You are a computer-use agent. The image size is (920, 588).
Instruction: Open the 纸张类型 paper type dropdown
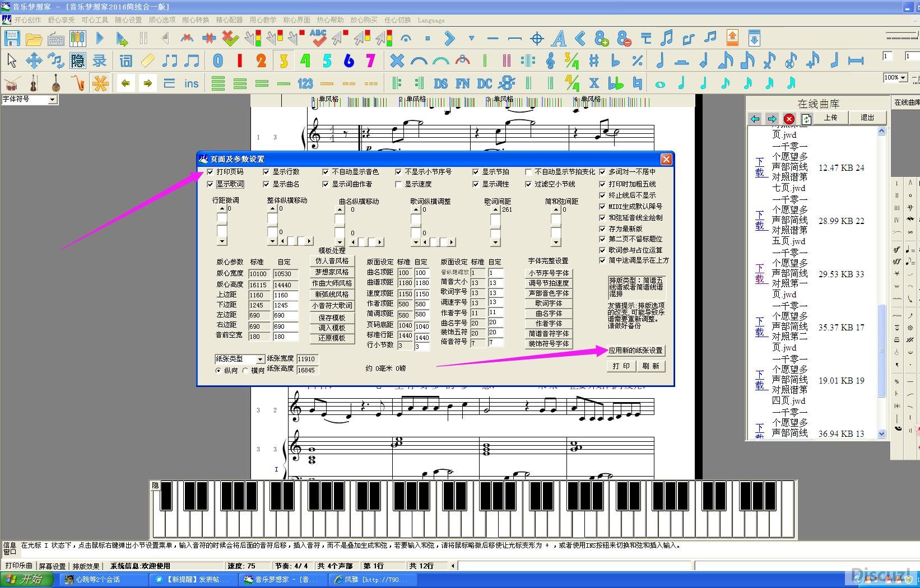tap(260, 359)
